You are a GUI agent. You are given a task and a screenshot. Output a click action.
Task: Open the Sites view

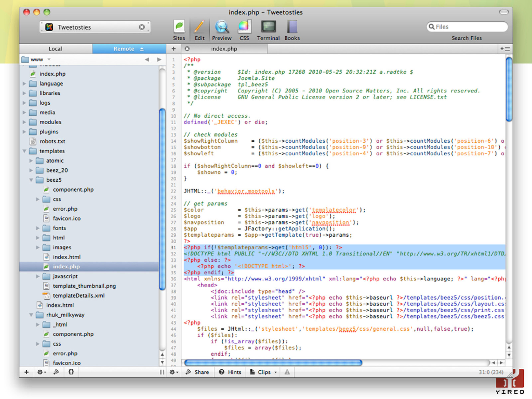pyautogui.click(x=179, y=30)
